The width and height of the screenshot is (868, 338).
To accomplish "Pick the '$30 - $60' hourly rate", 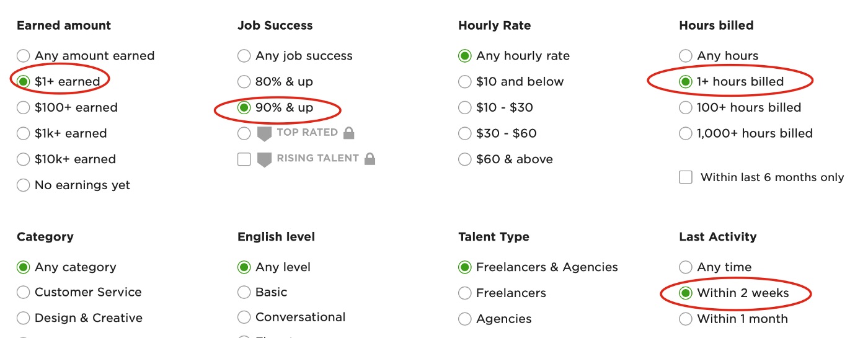I will click(465, 133).
